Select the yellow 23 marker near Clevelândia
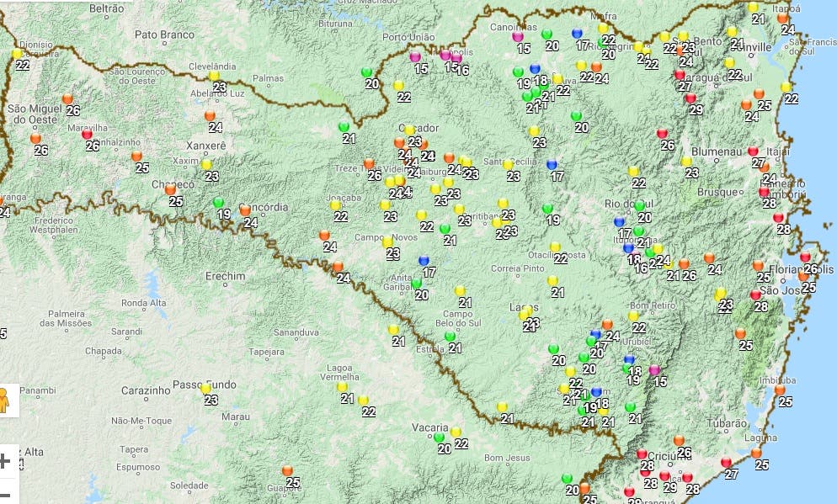837x504 pixels. click(x=214, y=75)
